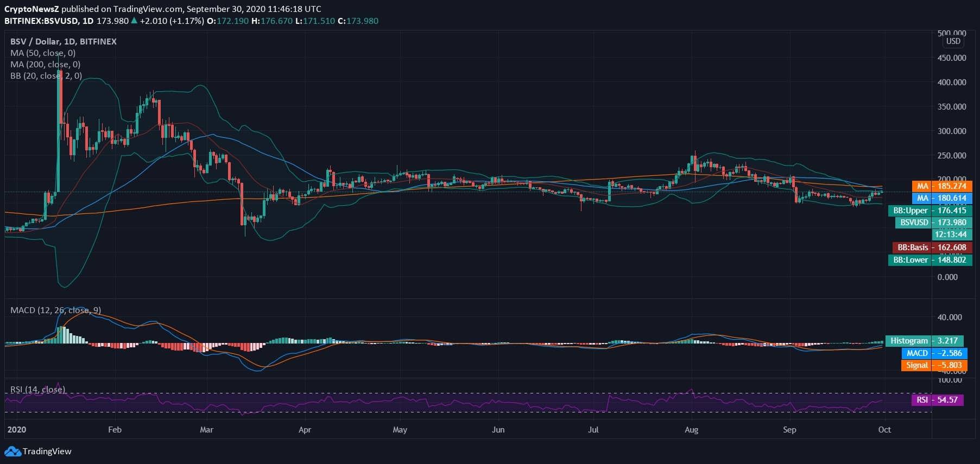
Task: Click the BB:Lower 148.802 price tag
Action: [x=930, y=260]
